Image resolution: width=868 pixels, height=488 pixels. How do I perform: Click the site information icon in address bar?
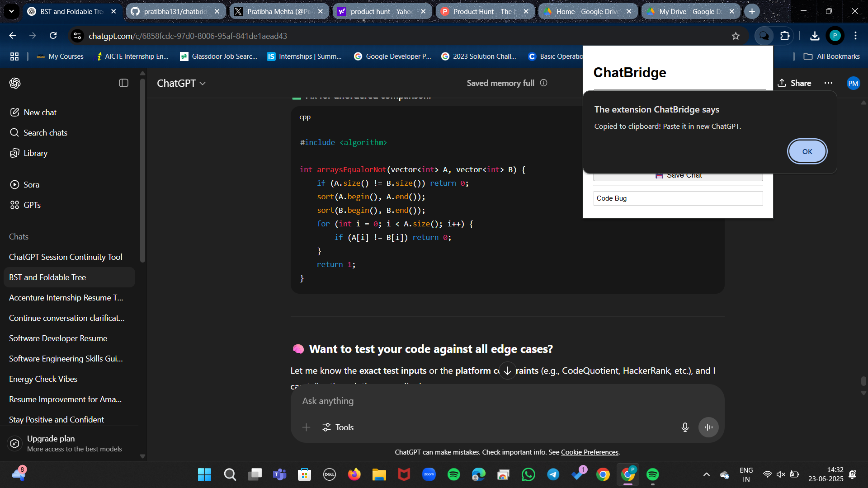[x=77, y=36]
